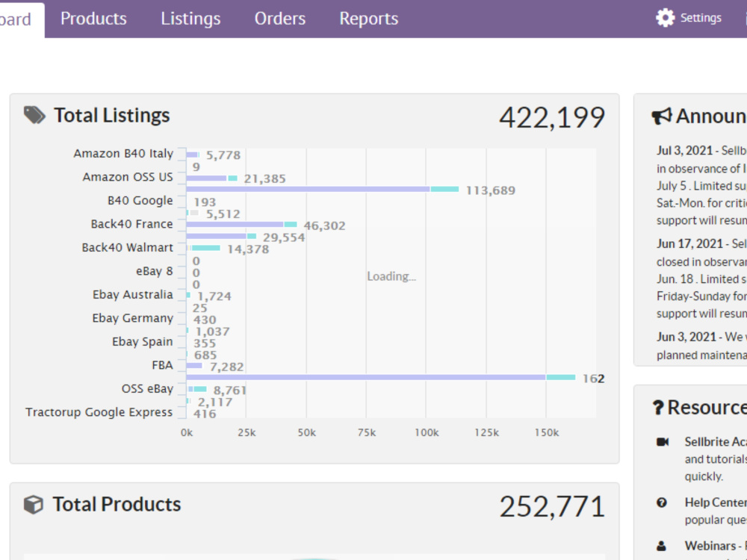Click the 162 longest bar in chart
Screen dimensions: 747x560
[381, 378]
